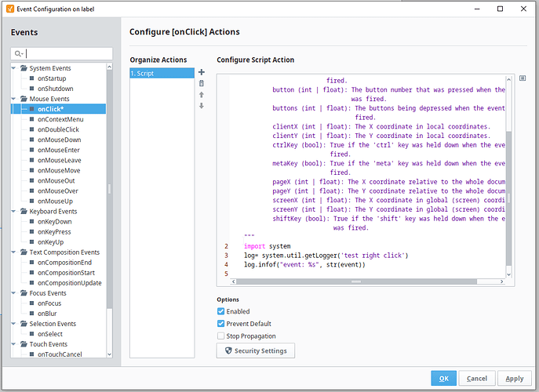Click the Keyboard Events folder icon

(24, 211)
